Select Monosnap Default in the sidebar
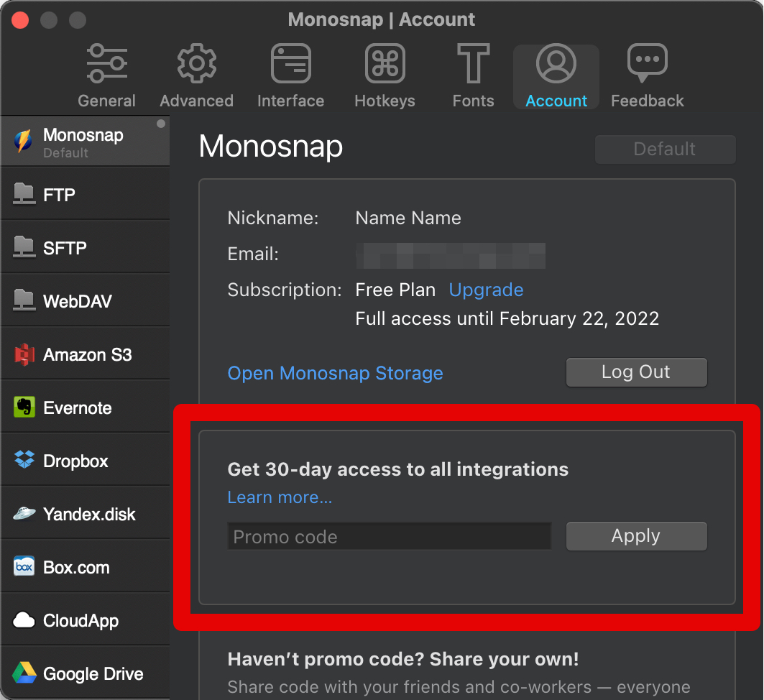The width and height of the screenshot is (764, 700). 86,141
